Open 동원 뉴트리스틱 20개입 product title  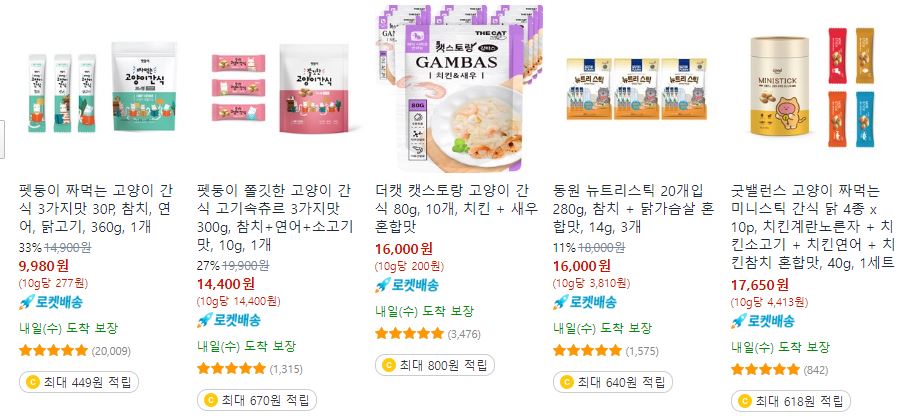(633, 208)
